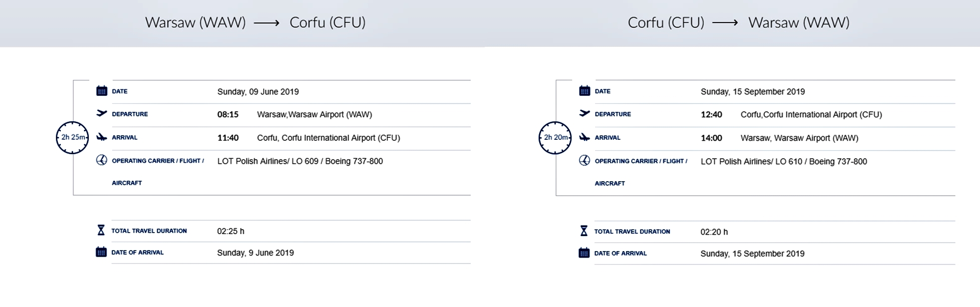Click the landing plane icon for the Corfu arrival
Image resolution: width=980 pixels, height=307 pixels.
[x=101, y=137]
